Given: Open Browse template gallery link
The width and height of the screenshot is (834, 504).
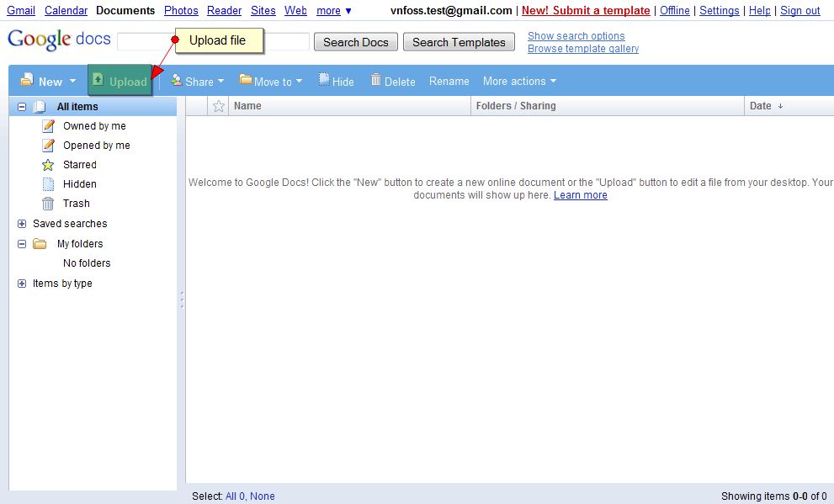Looking at the screenshot, I should (x=583, y=49).
